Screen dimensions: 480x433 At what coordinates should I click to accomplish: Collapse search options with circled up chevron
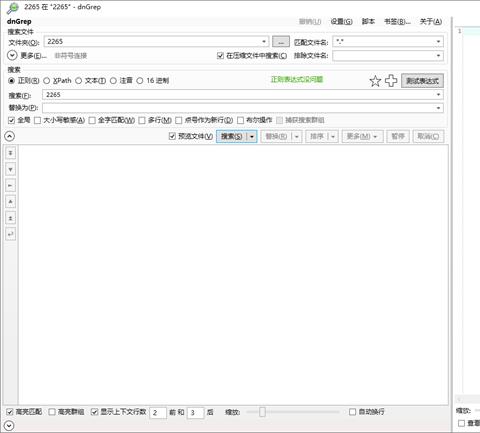(x=9, y=136)
